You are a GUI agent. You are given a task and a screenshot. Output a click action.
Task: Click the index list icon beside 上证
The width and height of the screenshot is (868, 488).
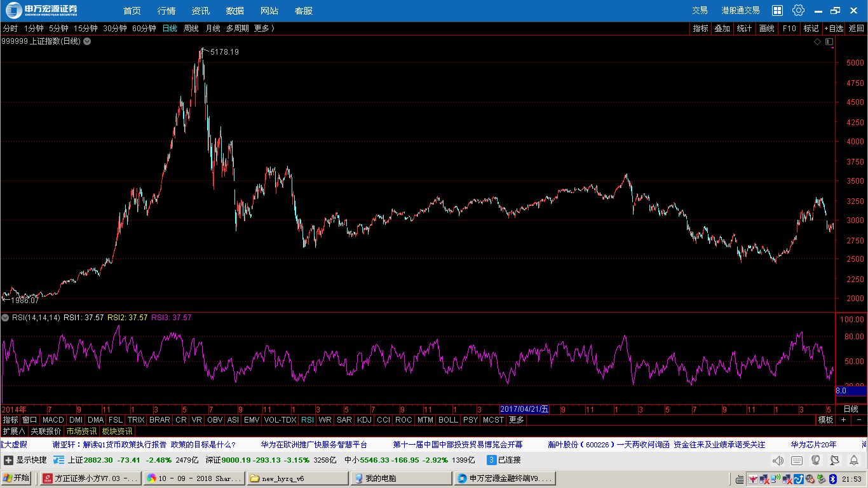pyautogui.click(x=59, y=460)
